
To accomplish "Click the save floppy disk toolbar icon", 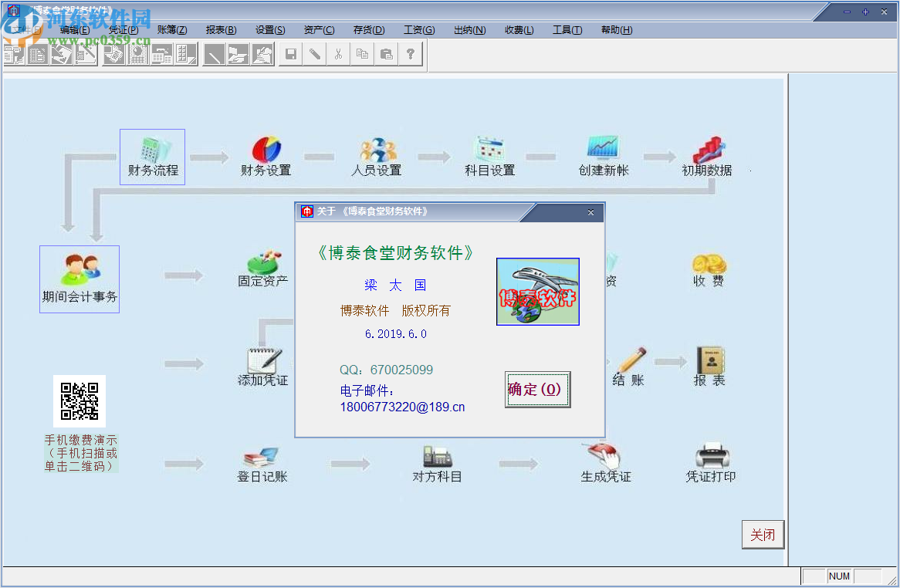I will (x=291, y=54).
